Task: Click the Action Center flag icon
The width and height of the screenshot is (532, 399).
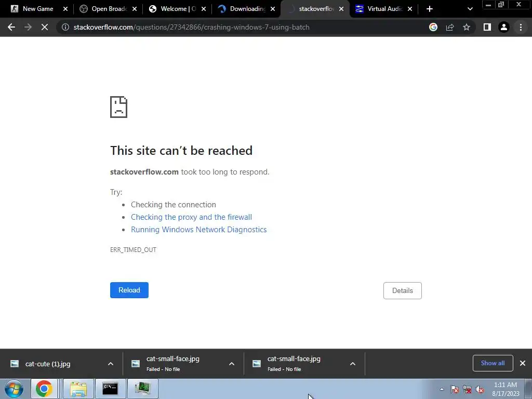Action: point(455,389)
